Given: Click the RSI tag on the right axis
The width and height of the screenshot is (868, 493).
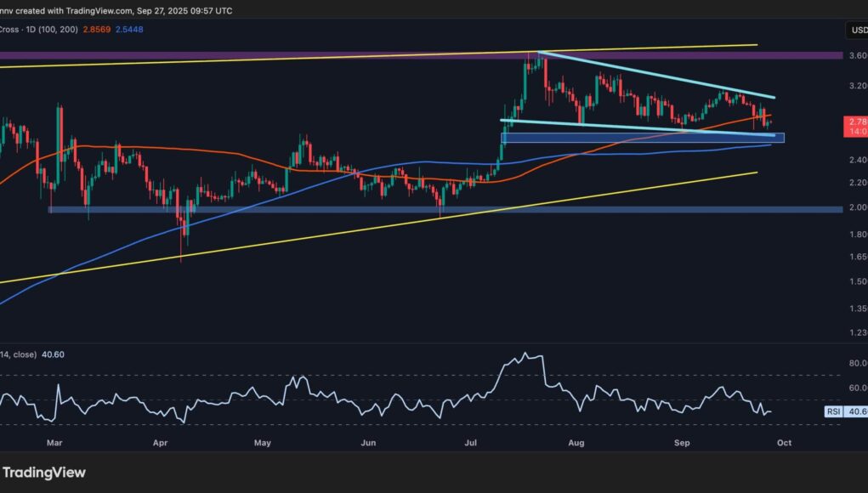Looking at the screenshot, I should 835,412.
